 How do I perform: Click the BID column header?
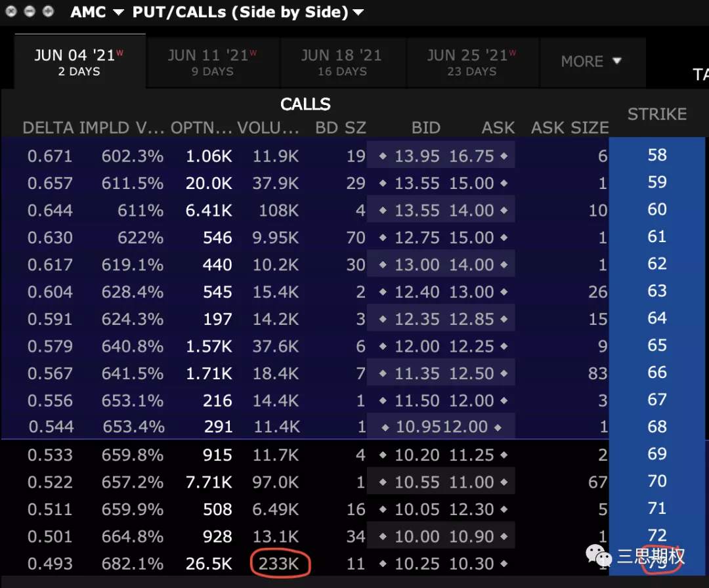(x=426, y=127)
